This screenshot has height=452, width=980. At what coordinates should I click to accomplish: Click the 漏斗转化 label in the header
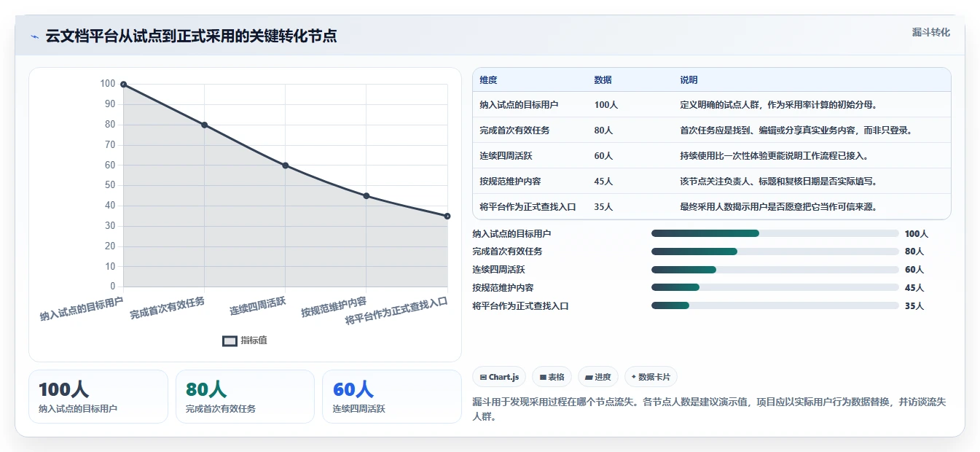[x=930, y=33]
